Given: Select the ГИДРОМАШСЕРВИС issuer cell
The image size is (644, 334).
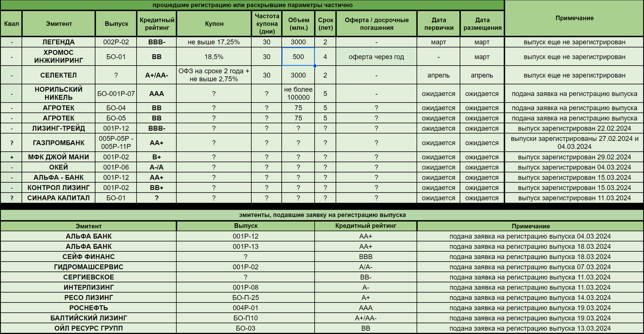Looking at the screenshot, I should tap(89, 267).
